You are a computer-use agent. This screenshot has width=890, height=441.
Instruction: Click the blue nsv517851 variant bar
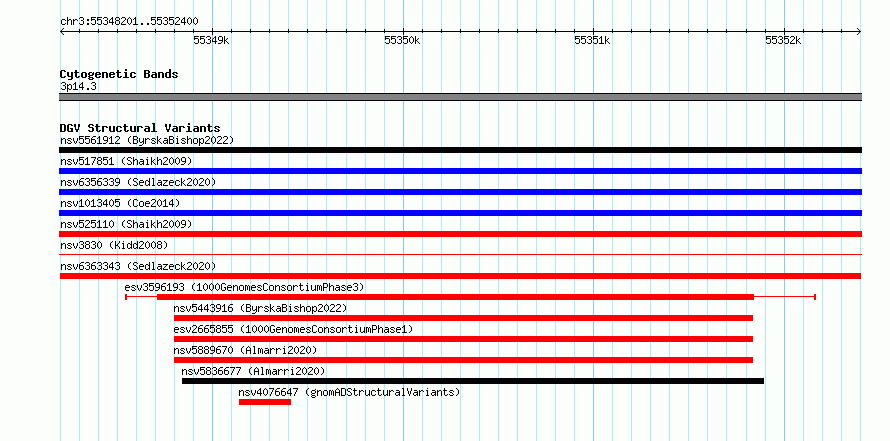pos(460,171)
